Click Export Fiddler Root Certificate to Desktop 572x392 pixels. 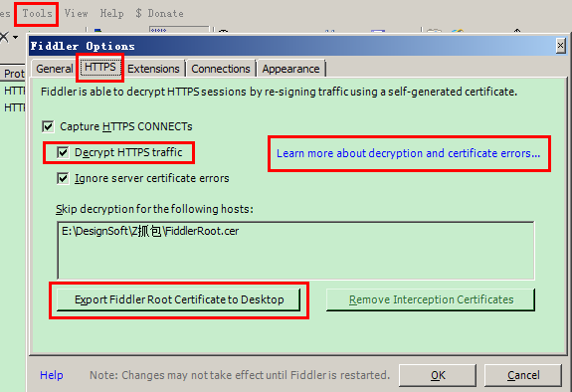178,299
